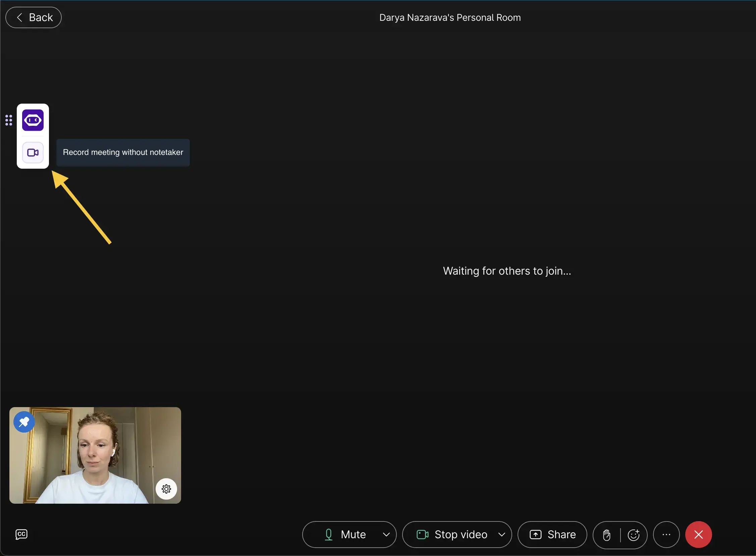Screen dimensions: 756x556
Task: Expand the microphone options chevron
Action: tap(386, 535)
